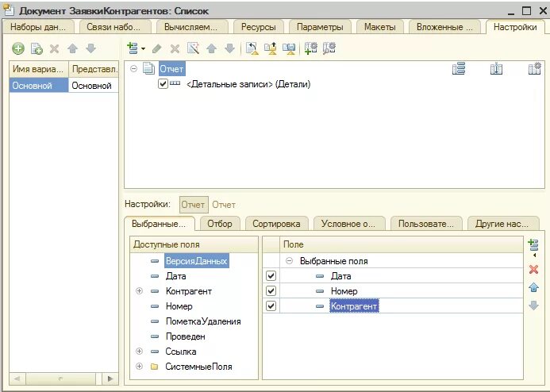Open the Макеты tab
Viewport: 550px width, 392px height.
coord(380,27)
